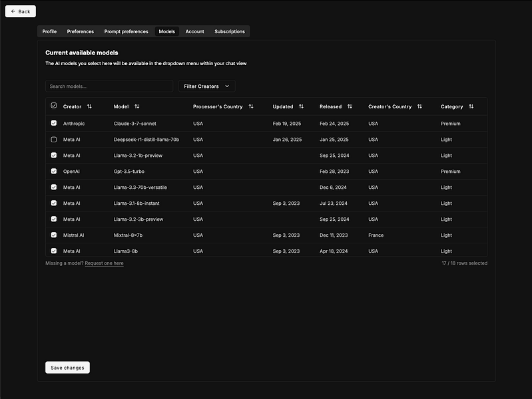
Task: Sort by Updated column arrows
Action: coord(301,106)
